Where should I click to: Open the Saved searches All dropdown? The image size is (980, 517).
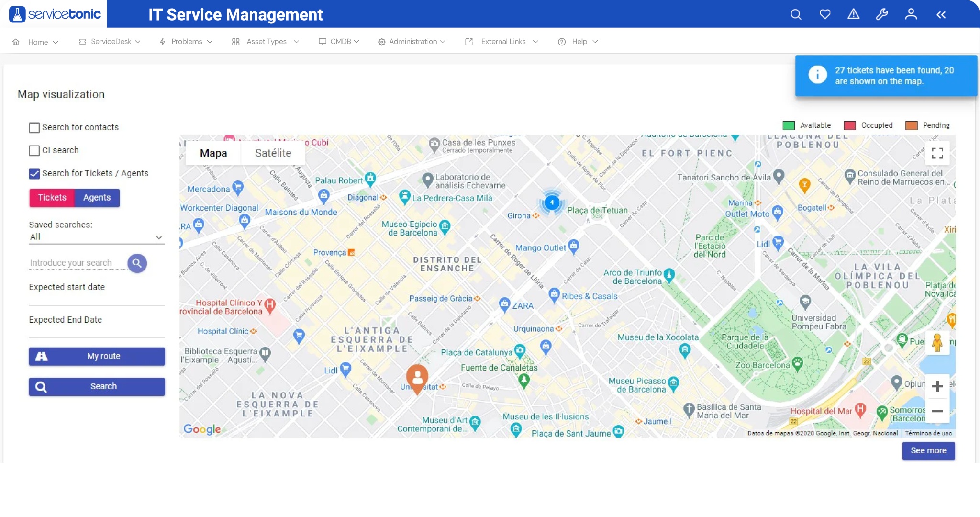click(x=97, y=237)
